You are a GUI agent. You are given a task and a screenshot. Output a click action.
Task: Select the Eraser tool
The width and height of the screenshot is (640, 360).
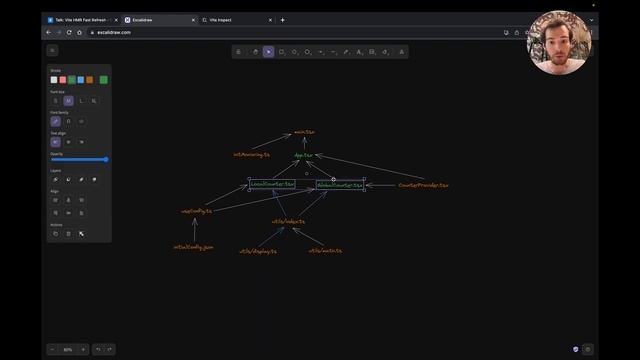point(385,52)
